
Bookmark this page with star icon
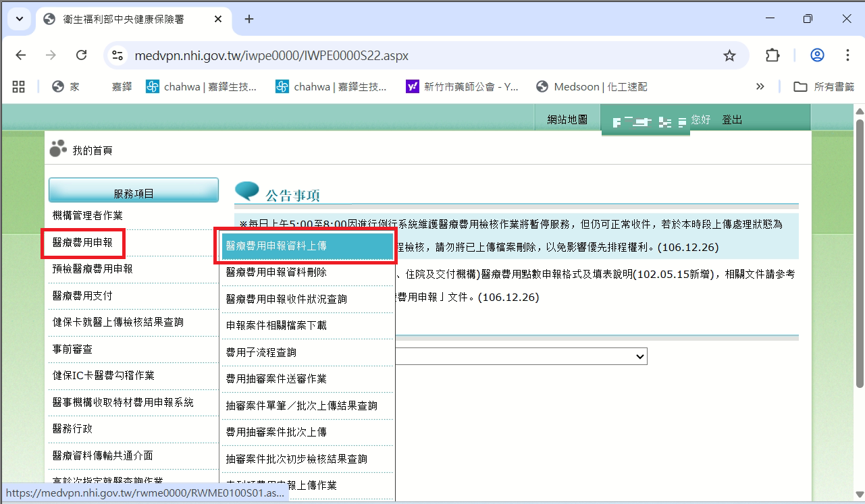[729, 55]
